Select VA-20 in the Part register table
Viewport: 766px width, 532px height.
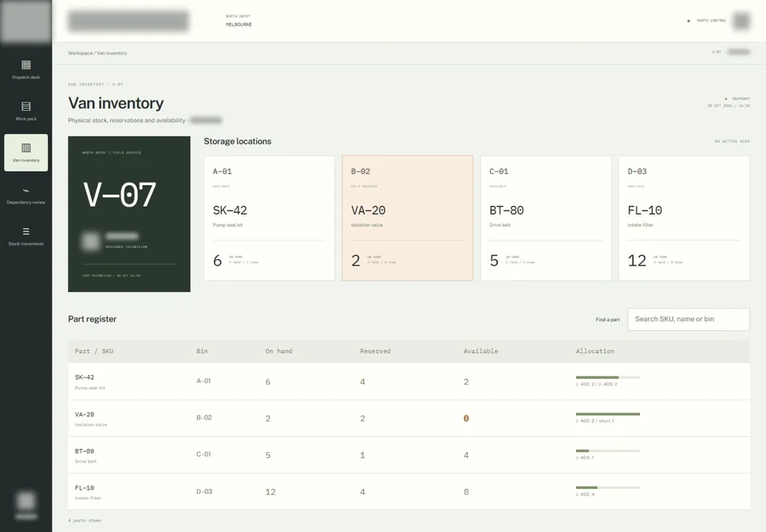85,414
